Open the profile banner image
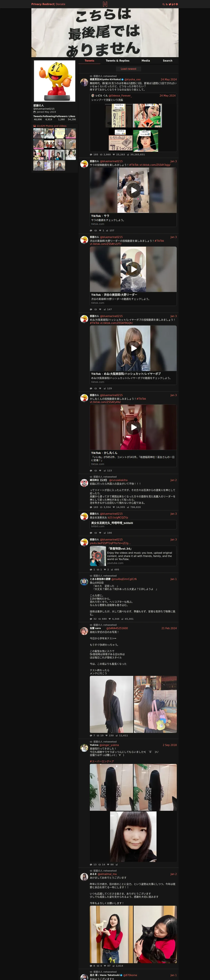 pos(105,33)
